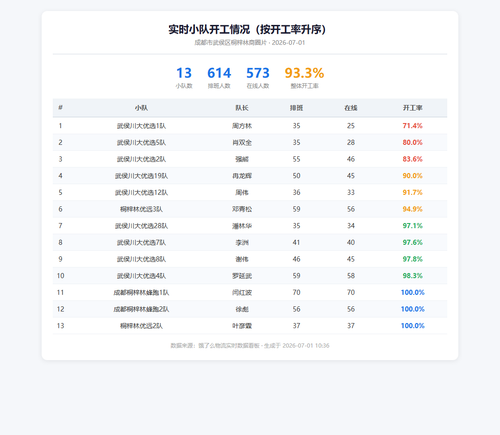Viewport: 500px width, 435px height.
Task: Click the 在线 column header
Action: tap(351, 108)
